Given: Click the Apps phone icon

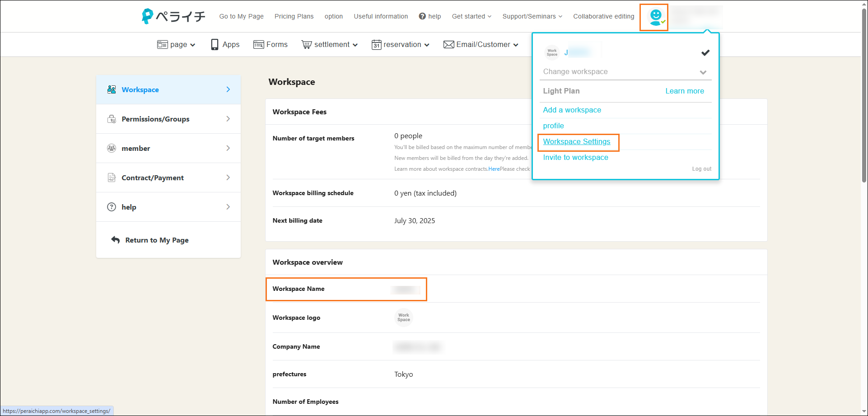Looking at the screenshot, I should pyautogui.click(x=215, y=44).
